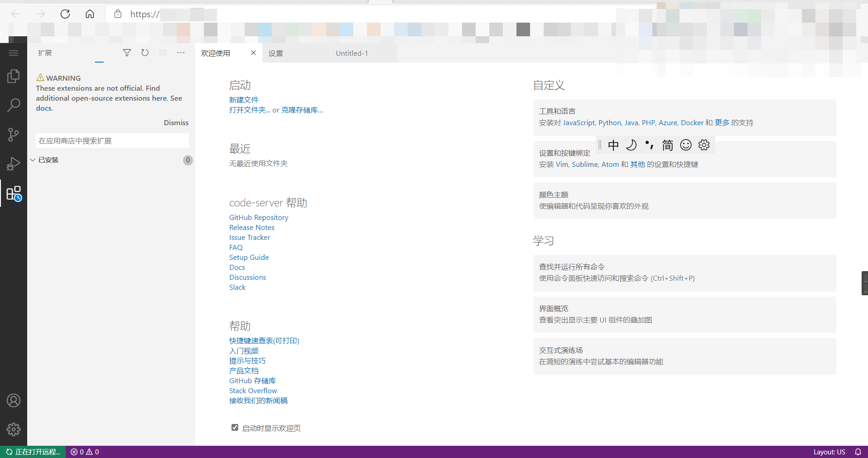
Task: Open extensions panel more actions menu
Action: point(181,53)
